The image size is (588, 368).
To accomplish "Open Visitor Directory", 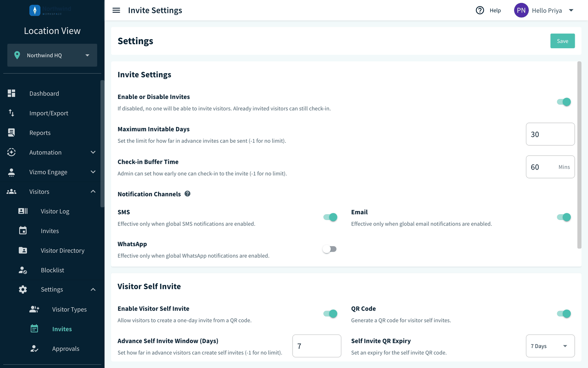I will [x=62, y=251].
